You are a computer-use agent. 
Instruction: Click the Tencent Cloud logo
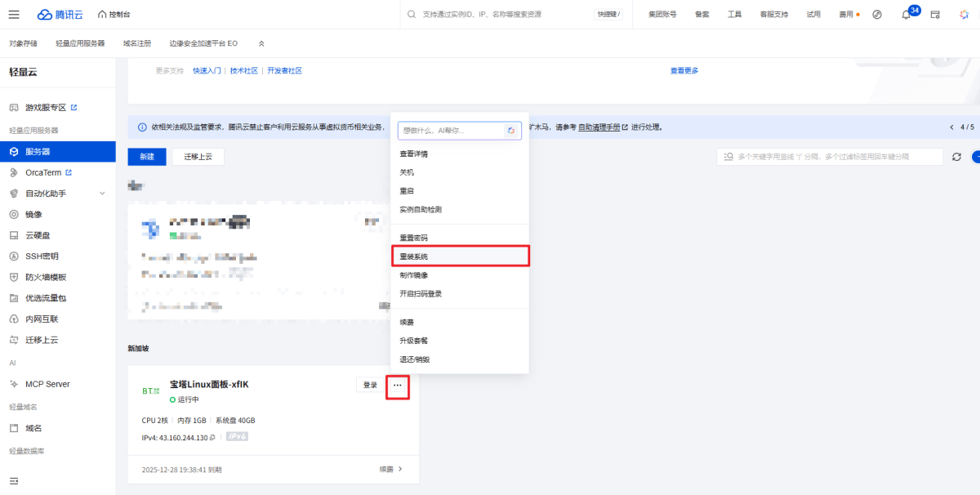[x=60, y=15]
